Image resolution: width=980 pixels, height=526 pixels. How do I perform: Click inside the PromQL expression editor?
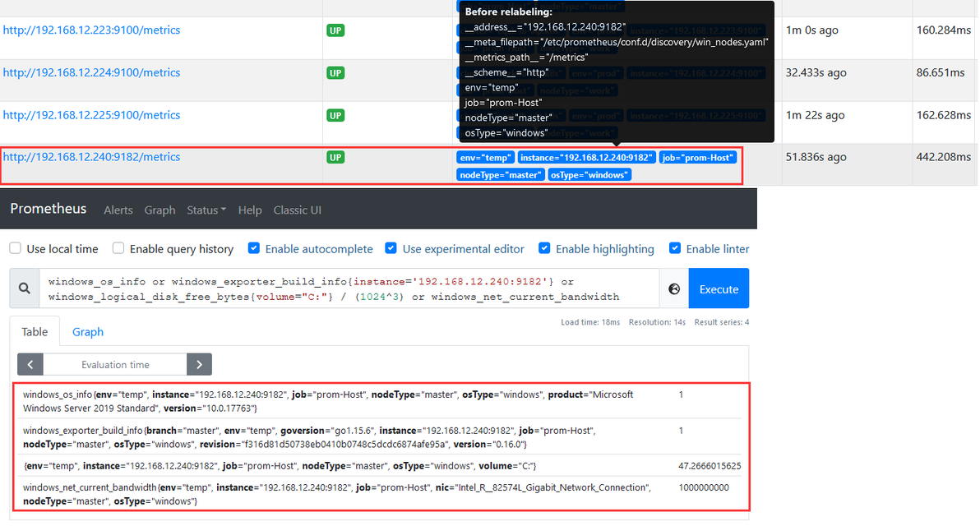click(349, 288)
